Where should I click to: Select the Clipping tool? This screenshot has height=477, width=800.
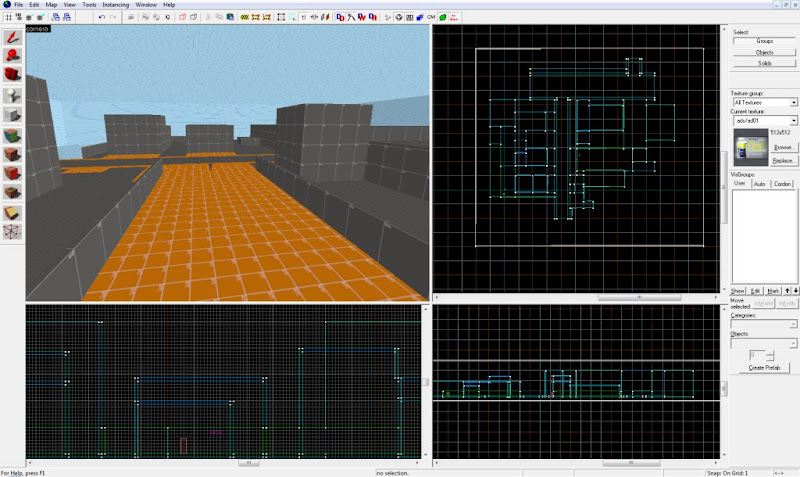pyautogui.click(x=12, y=212)
